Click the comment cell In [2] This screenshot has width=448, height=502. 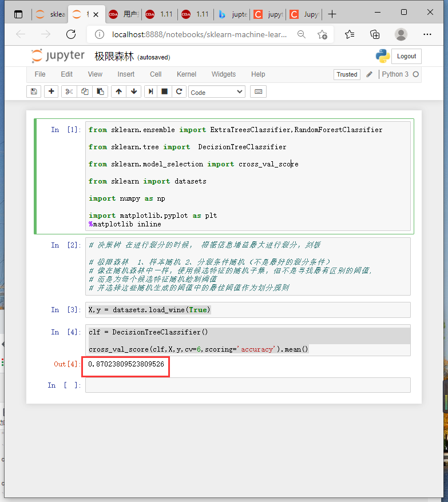(x=248, y=266)
